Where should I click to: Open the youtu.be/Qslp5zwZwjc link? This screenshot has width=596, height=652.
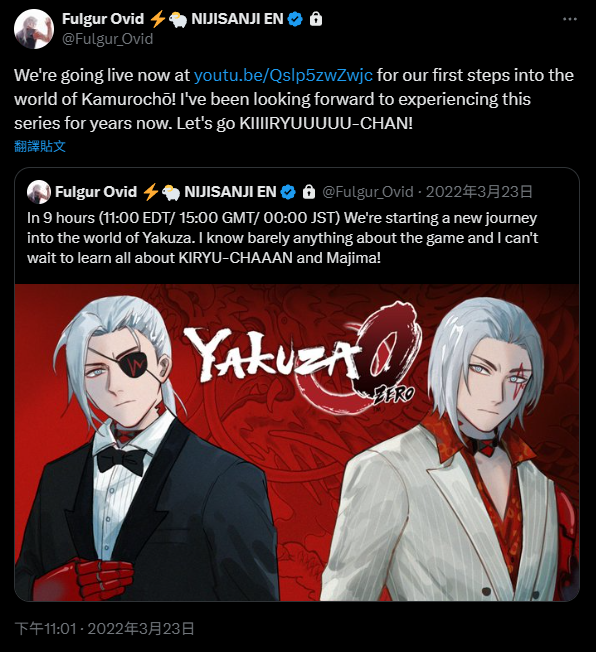pos(283,75)
